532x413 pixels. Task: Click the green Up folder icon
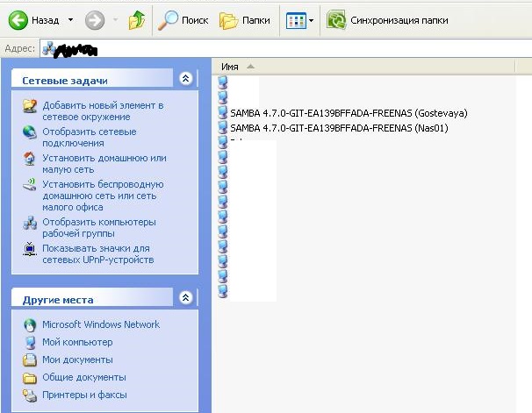coord(137,20)
